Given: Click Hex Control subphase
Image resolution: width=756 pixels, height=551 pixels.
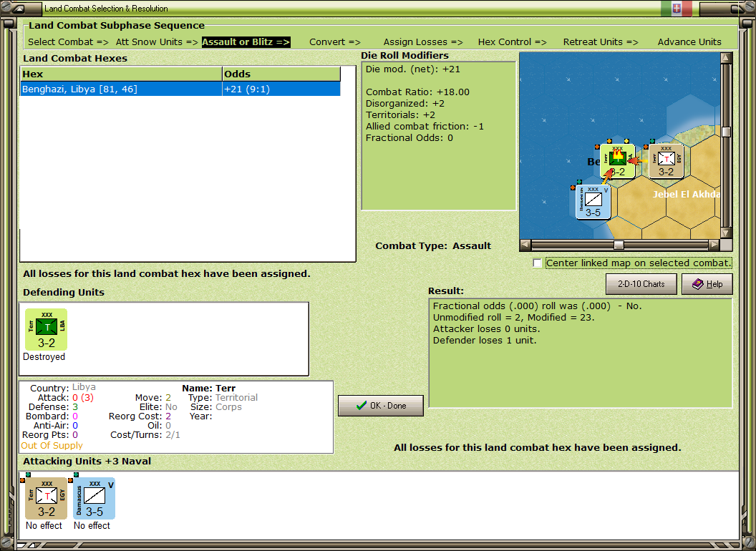Looking at the screenshot, I should [x=513, y=42].
